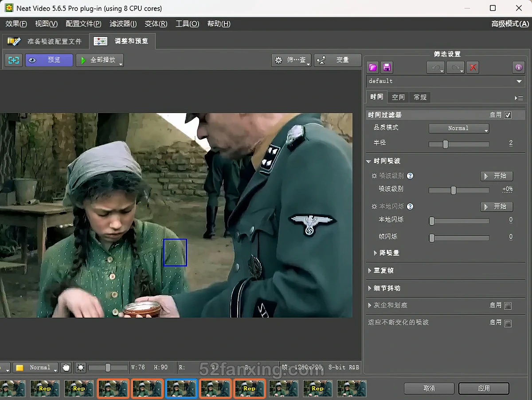Click the 本地闪烁 slider handle
Viewport: 532px width, 400px height.
432,221
